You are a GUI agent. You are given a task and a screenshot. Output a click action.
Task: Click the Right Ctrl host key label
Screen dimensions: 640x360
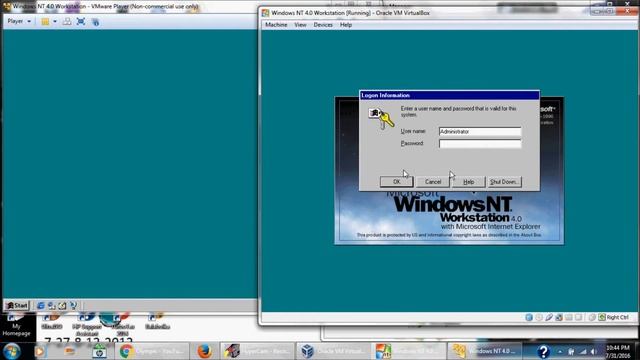tap(617, 317)
